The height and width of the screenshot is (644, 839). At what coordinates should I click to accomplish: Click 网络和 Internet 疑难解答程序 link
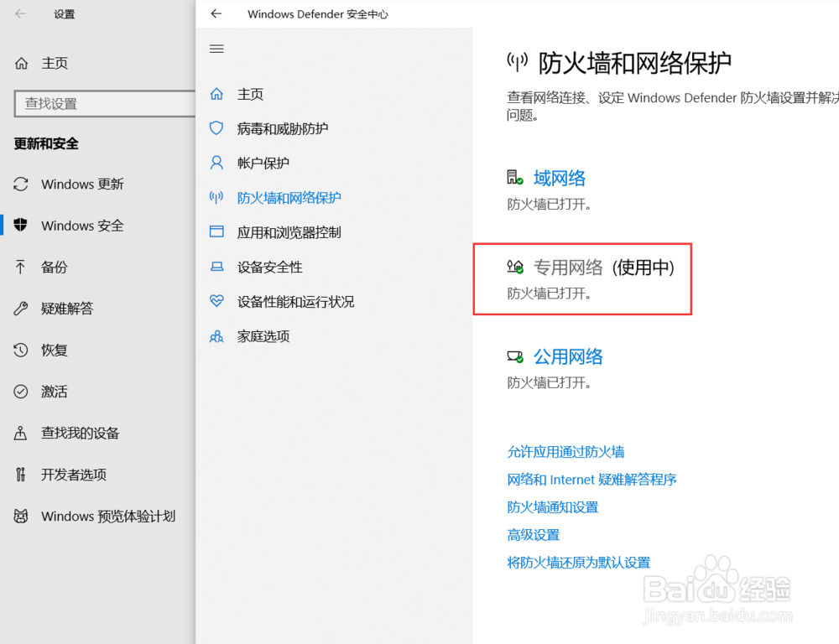[x=591, y=480]
